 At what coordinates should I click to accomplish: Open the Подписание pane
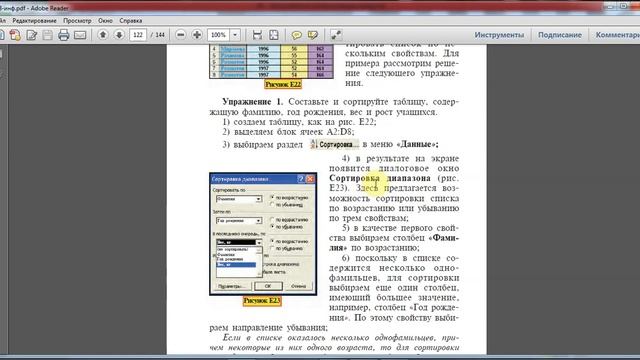click(x=560, y=35)
